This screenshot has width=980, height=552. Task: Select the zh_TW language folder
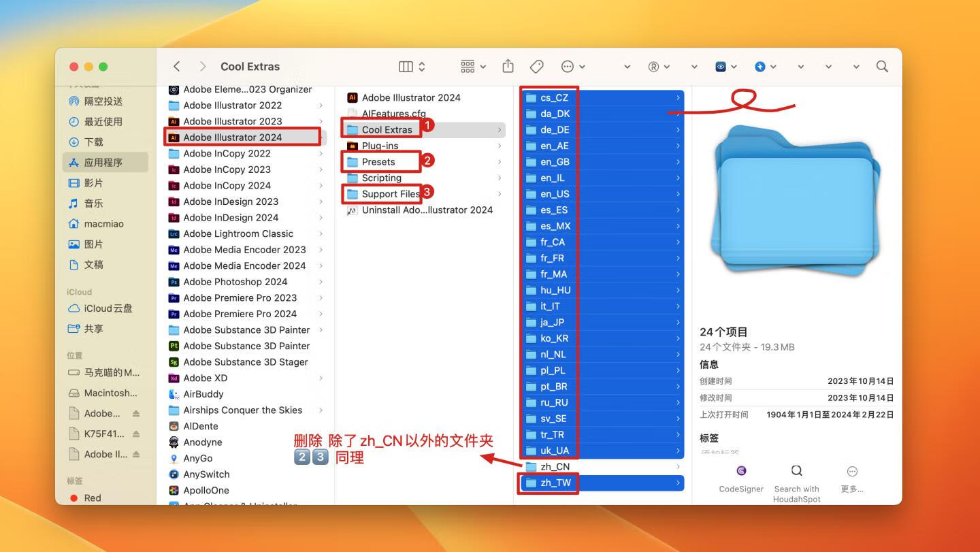tap(602, 483)
